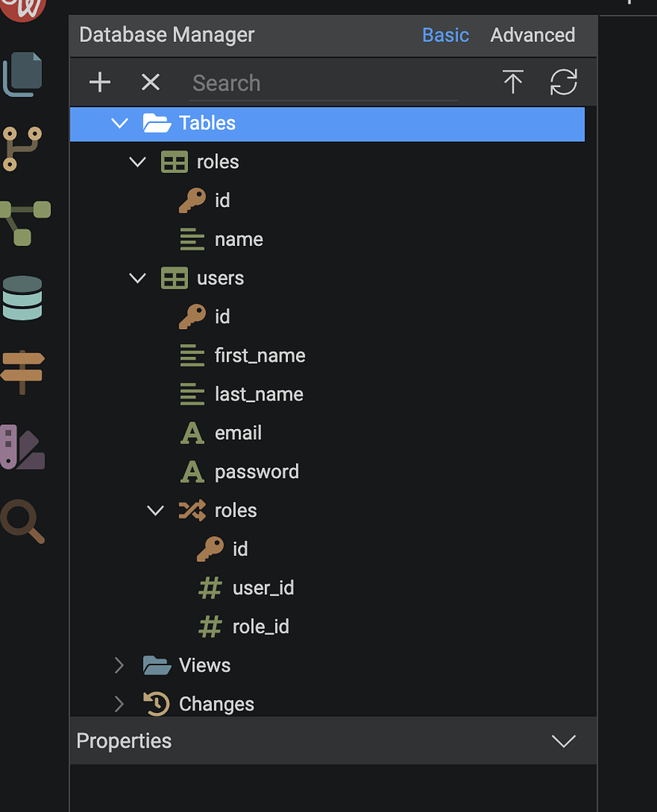The height and width of the screenshot is (812, 657).
Task: Expand the Changes section
Action: tap(118, 703)
